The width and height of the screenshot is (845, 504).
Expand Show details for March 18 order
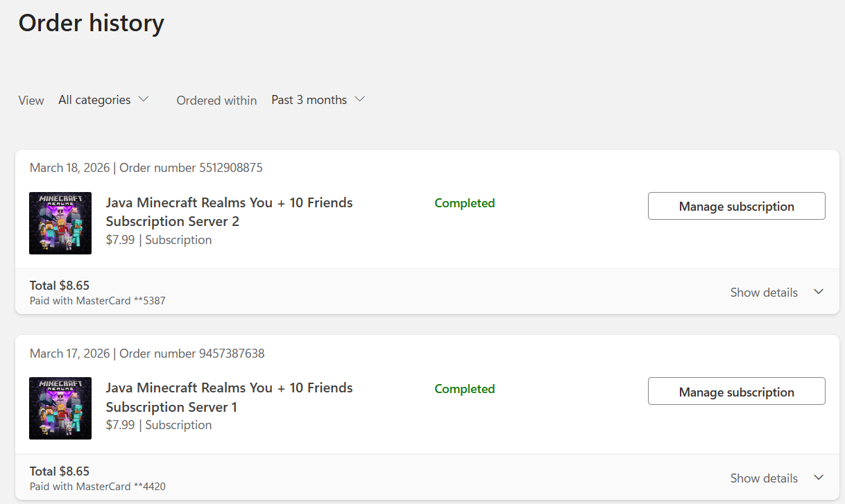point(777,293)
